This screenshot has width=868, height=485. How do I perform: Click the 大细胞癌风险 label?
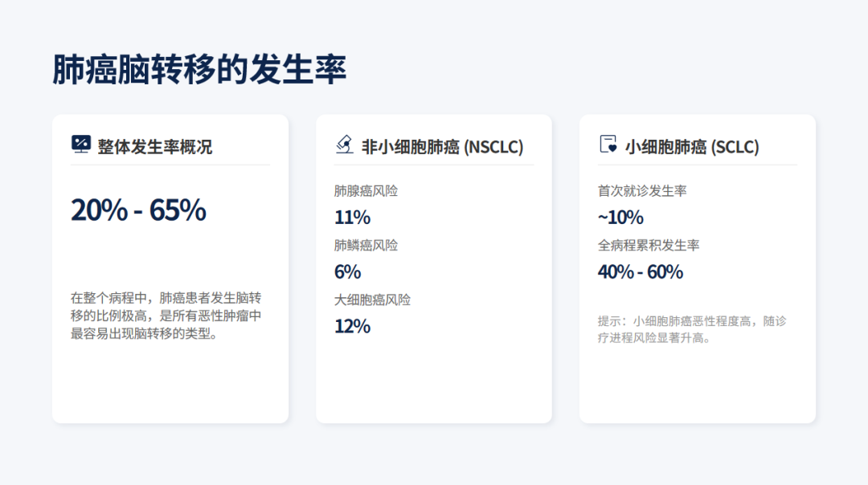(x=372, y=300)
